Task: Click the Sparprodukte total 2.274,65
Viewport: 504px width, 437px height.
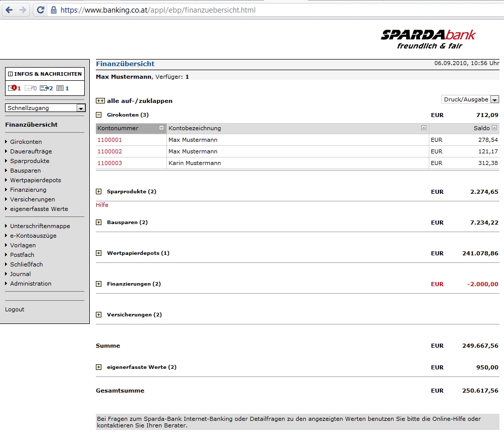Action: [x=484, y=192]
